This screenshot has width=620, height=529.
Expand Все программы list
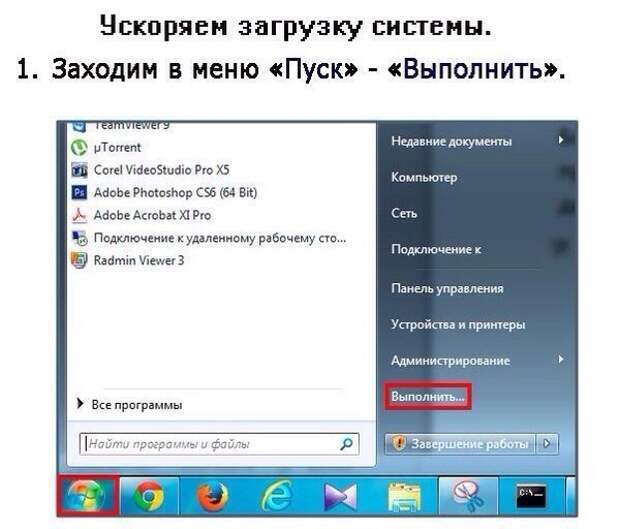[x=130, y=404]
